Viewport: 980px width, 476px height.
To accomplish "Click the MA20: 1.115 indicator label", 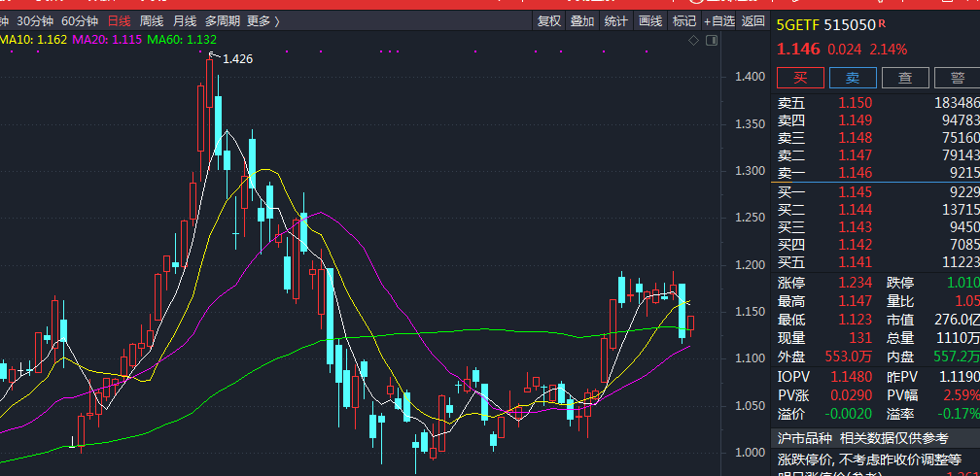I will (x=107, y=40).
